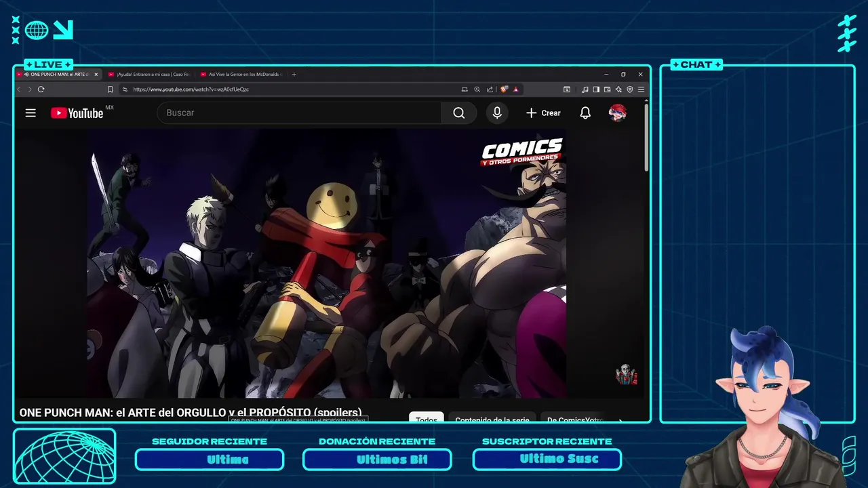Open the Brave wallet icon
The height and width of the screenshot is (488, 868).
click(607, 89)
